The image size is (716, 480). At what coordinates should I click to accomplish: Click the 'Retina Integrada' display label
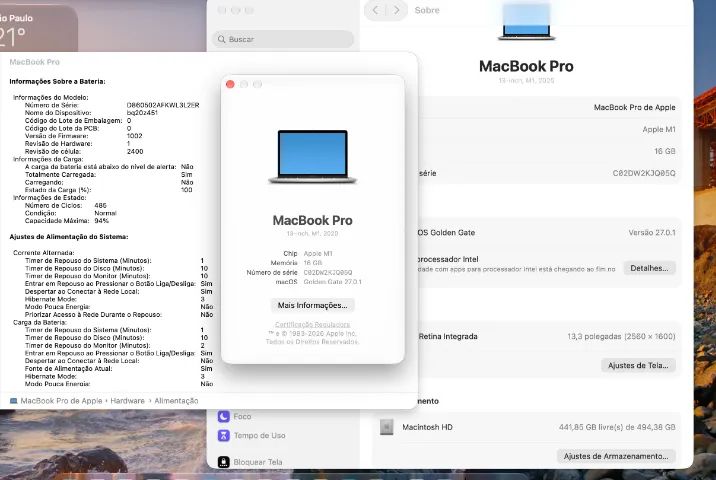point(448,337)
